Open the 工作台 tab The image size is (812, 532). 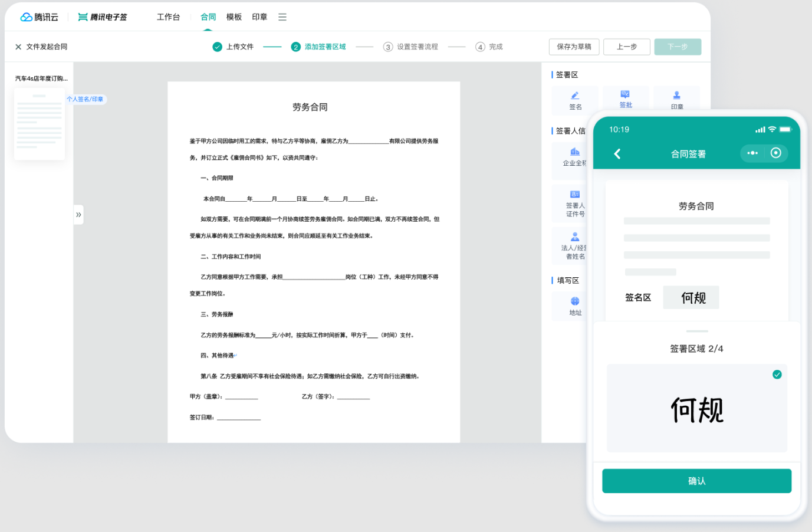(168, 17)
